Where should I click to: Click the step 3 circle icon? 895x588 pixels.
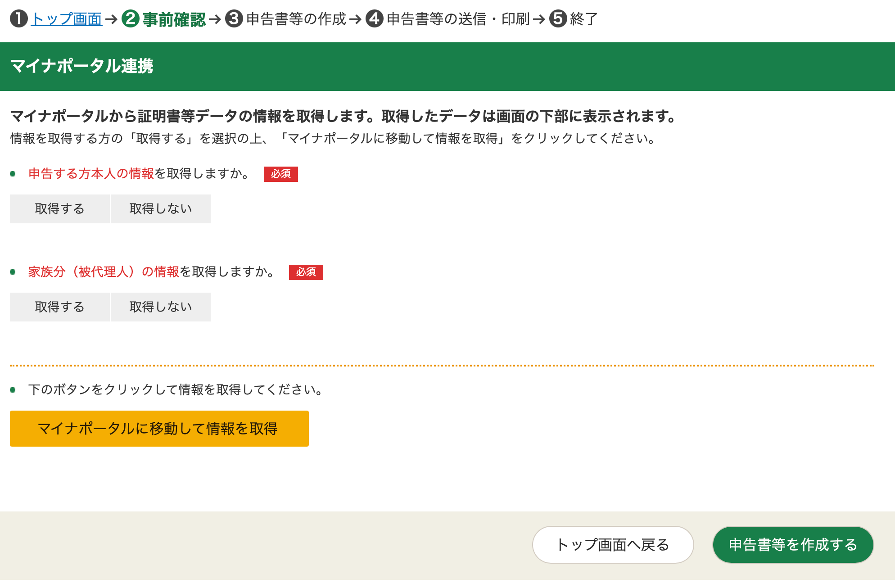[234, 19]
